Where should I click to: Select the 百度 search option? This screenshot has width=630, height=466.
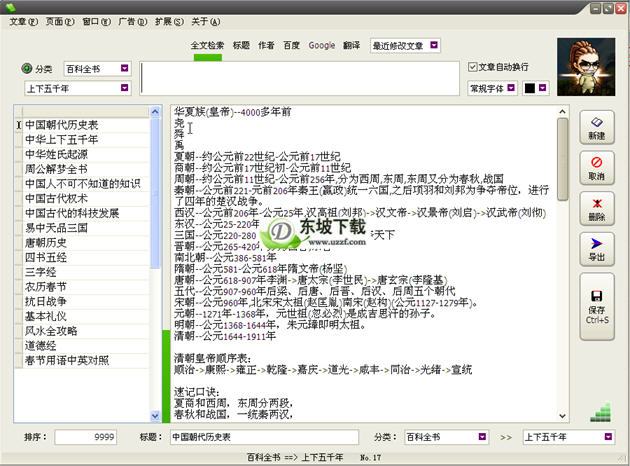pyautogui.click(x=291, y=45)
